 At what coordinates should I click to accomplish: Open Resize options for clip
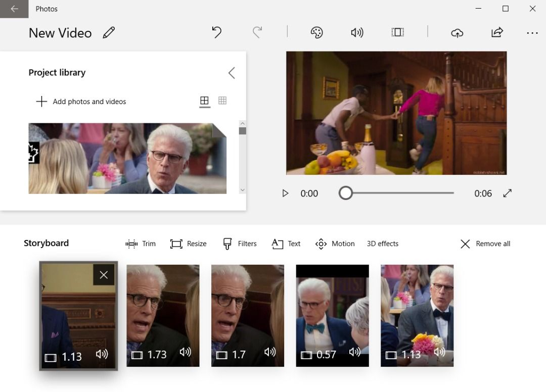[189, 244]
